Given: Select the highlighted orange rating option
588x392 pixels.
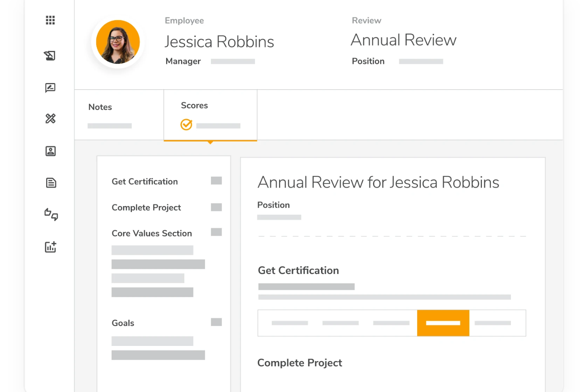Looking at the screenshot, I should coord(443,323).
